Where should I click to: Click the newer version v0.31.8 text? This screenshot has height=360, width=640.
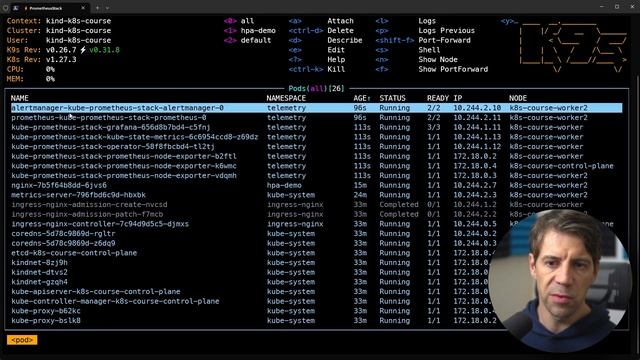(104, 50)
